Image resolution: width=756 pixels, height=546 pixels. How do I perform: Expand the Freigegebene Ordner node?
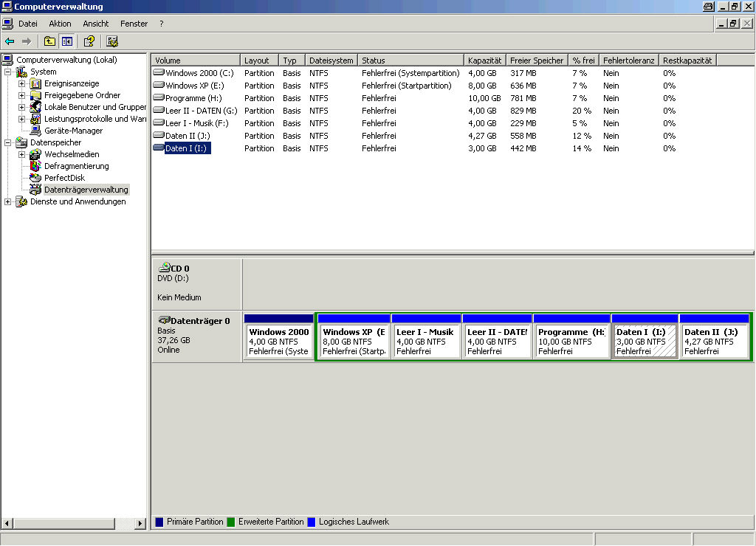(x=21, y=95)
